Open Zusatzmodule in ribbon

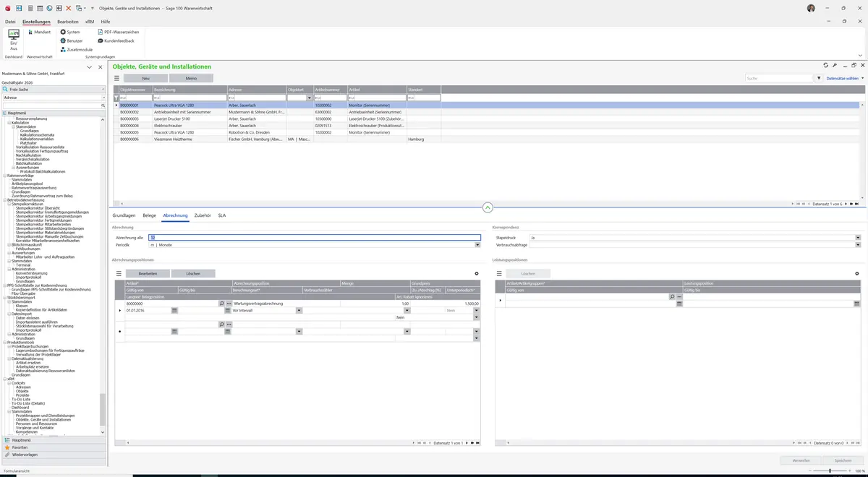coord(76,49)
